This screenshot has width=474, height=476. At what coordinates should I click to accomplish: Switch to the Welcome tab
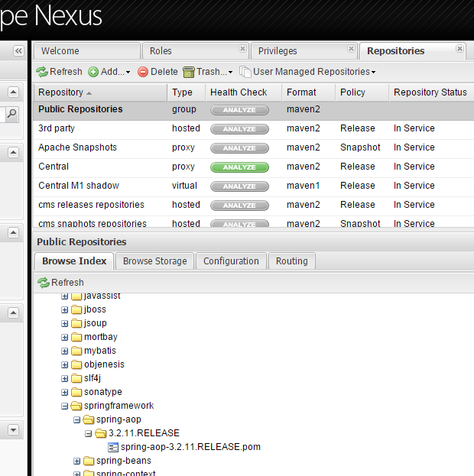point(87,51)
